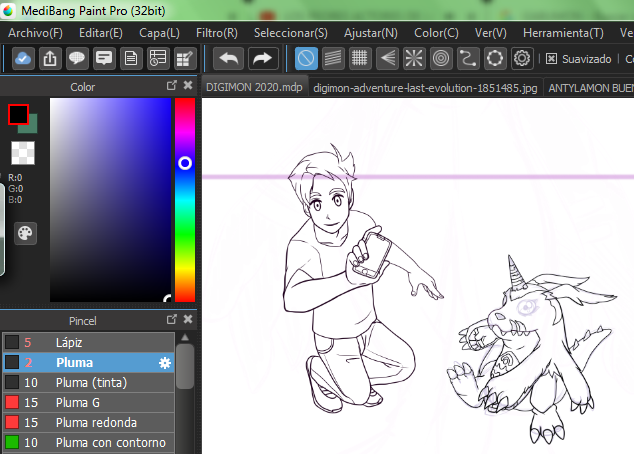Switch to digimon-adventure-last-evolution jpg tab
This screenshot has width=634, height=454.
(425, 88)
